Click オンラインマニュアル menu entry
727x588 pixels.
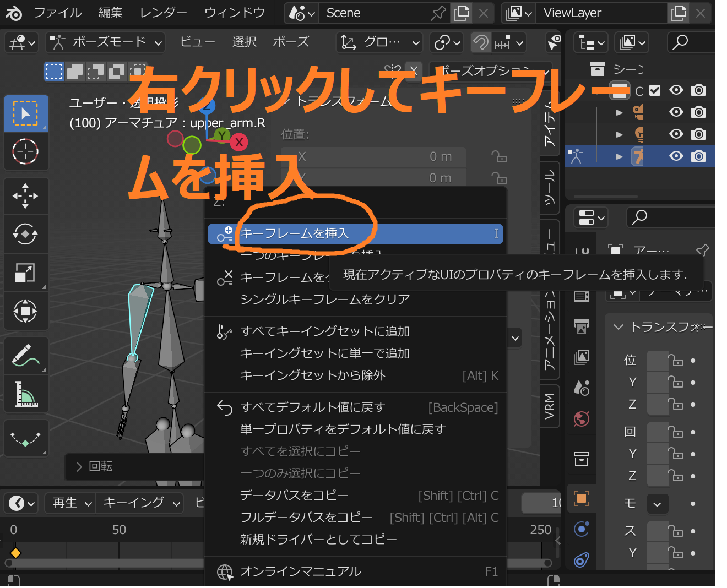pos(300,571)
